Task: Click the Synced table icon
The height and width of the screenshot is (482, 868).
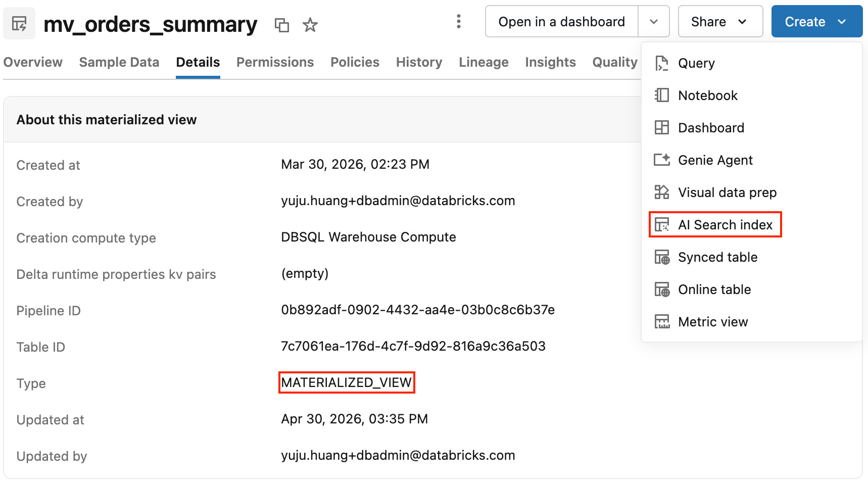Action: 662,257
